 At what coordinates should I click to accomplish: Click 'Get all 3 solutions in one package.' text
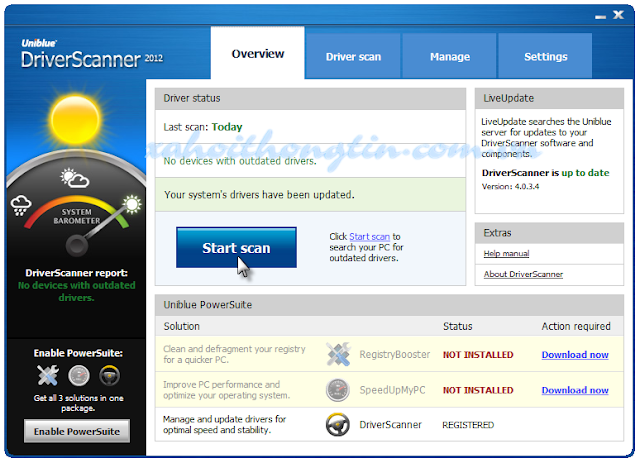click(78, 403)
